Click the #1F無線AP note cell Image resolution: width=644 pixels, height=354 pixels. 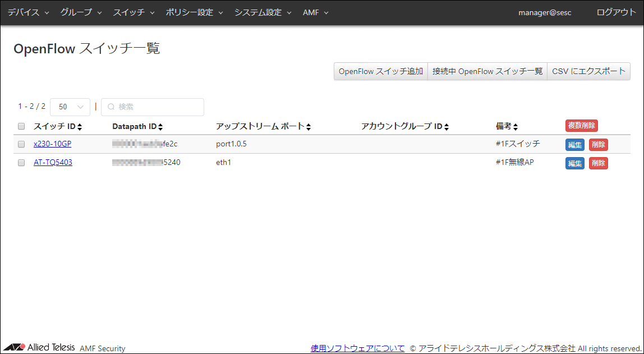[x=515, y=162]
